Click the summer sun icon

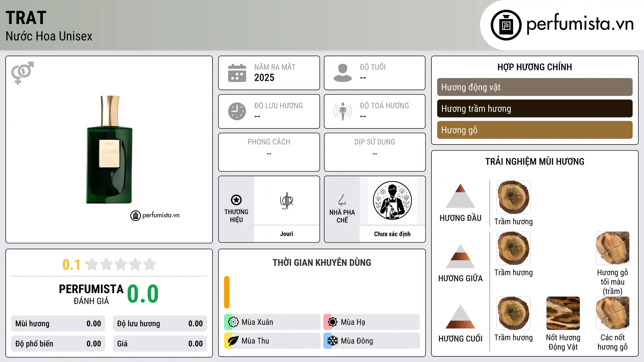point(332,322)
